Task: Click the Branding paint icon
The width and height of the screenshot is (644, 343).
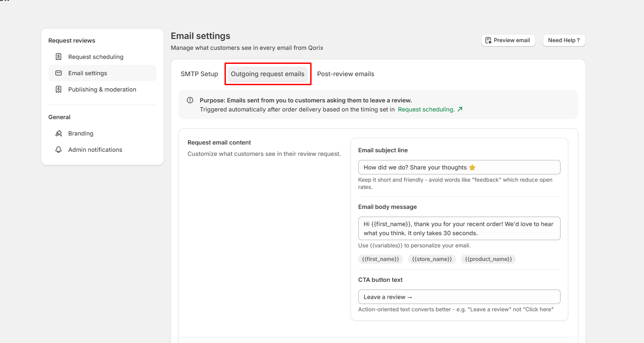Action: [59, 133]
